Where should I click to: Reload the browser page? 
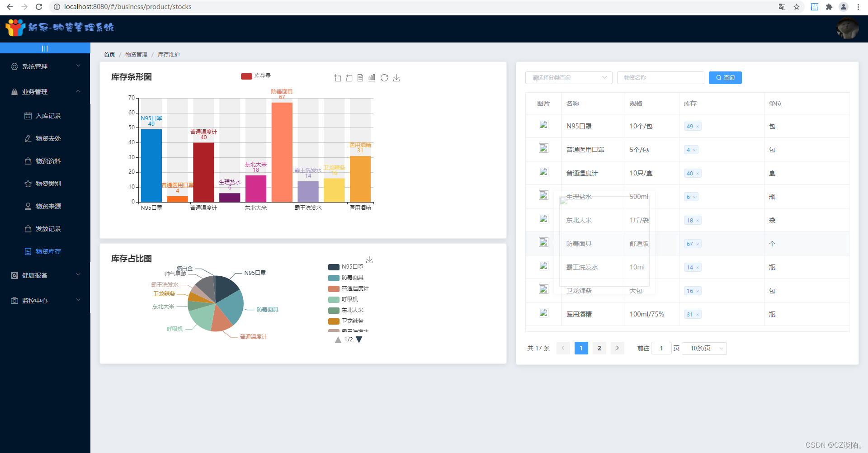tap(39, 7)
